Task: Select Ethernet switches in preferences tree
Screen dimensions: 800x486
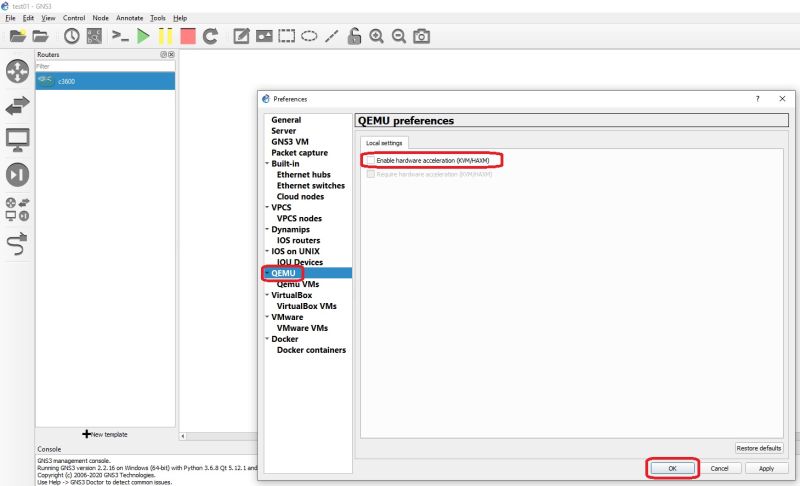Action: click(x=311, y=186)
